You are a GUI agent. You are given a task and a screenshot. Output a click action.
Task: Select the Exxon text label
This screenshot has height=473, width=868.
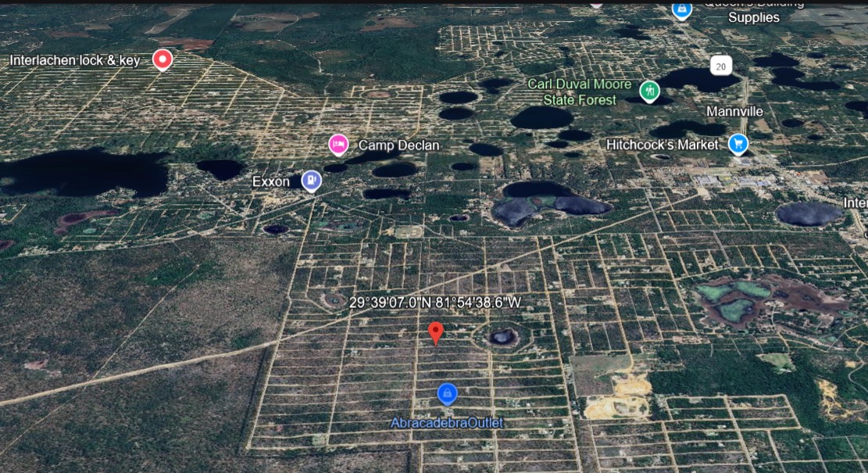(271, 181)
